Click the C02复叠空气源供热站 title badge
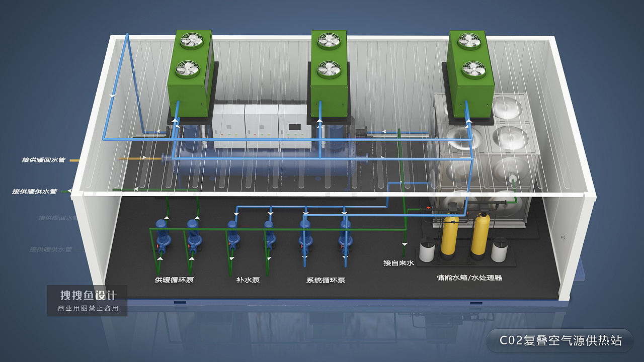This screenshot has height=362, width=644. click(560, 340)
